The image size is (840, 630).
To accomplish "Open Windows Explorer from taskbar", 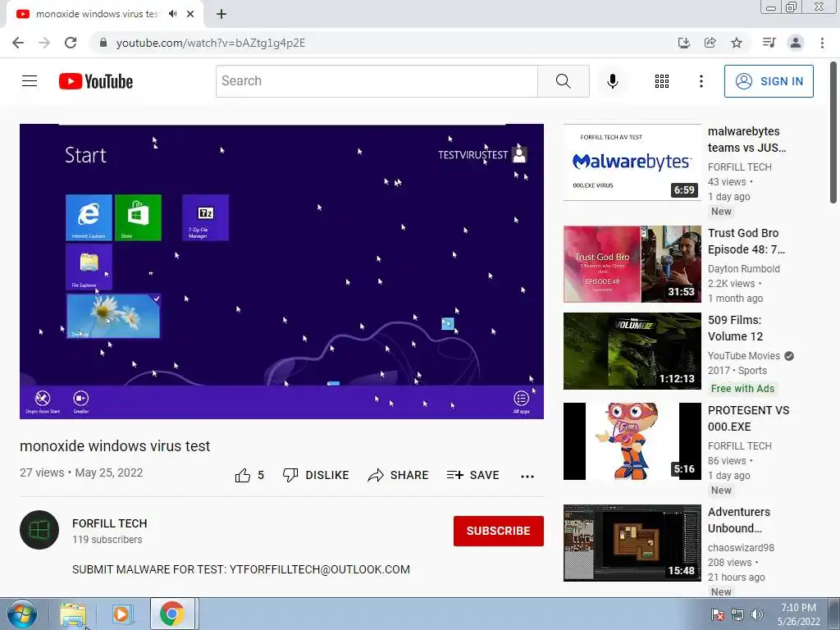I will pos(73,614).
